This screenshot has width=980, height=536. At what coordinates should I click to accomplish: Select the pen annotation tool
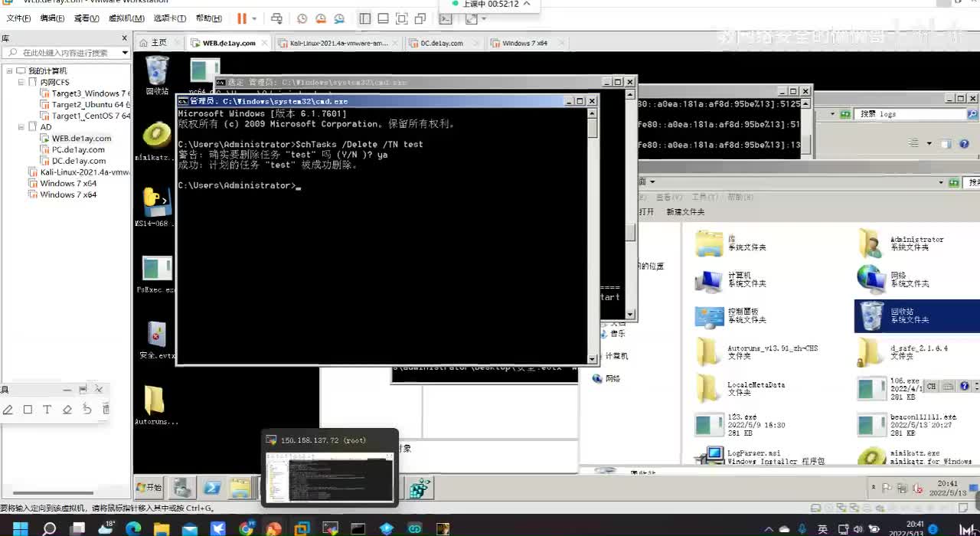click(8, 410)
